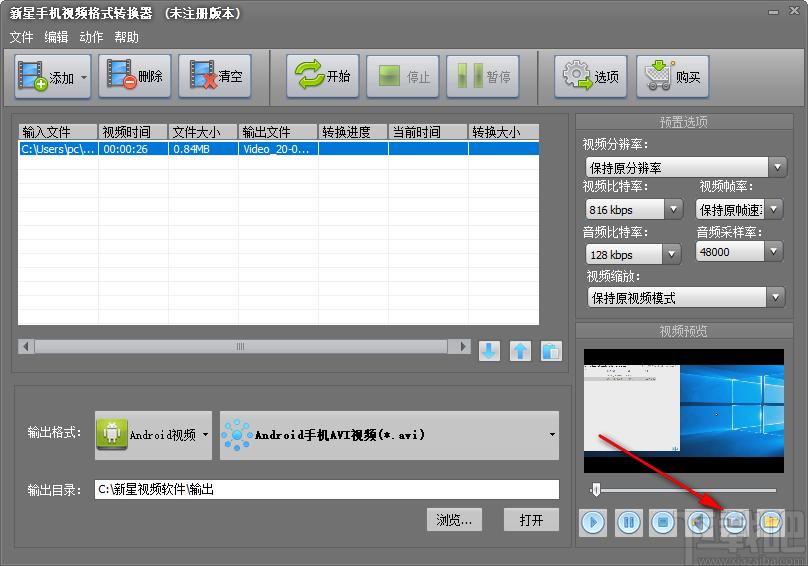Open the snapshot folder icon in preview
This screenshot has height=566, width=808.
click(770, 523)
